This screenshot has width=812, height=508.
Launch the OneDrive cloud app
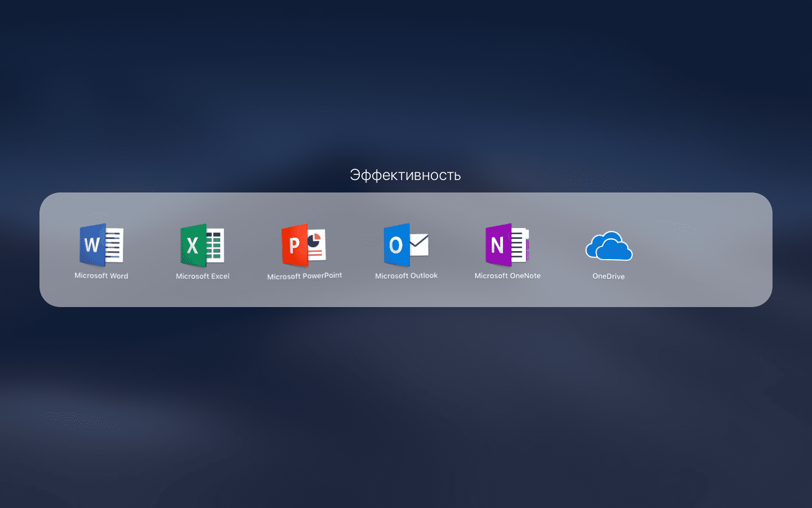[x=609, y=246]
